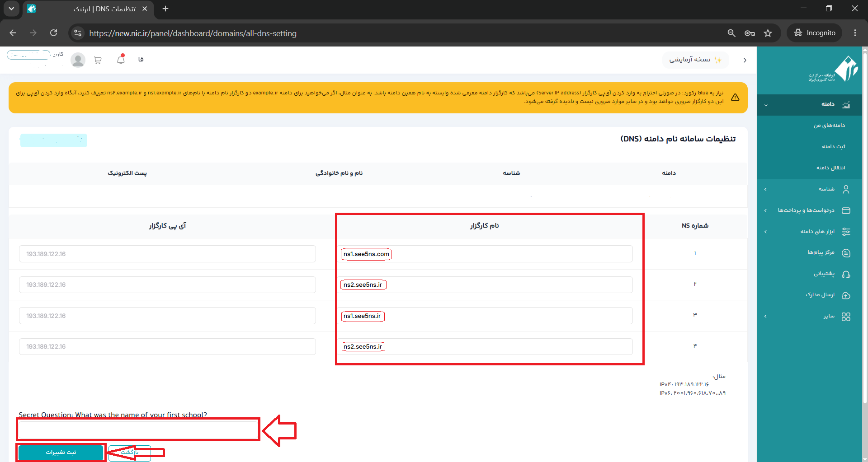Viewport: 868px width, 462px height.
Task: Click the پشتیبانی headset icon
Action: [x=846, y=274]
